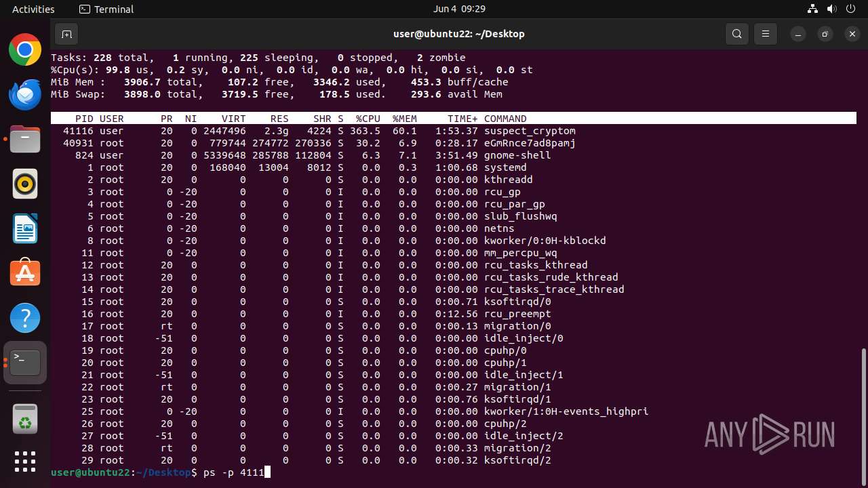This screenshot has height=488, width=868.
Task: Click the terminal search button
Action: point(737,34)
